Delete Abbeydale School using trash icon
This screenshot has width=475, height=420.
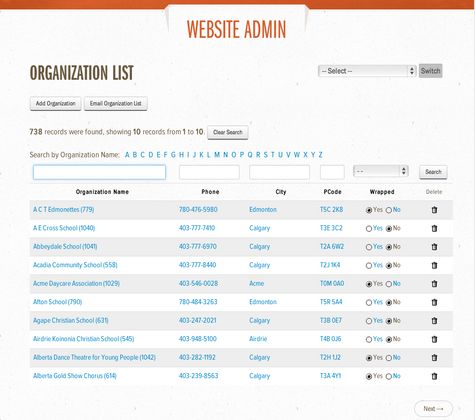pos(434,247)
